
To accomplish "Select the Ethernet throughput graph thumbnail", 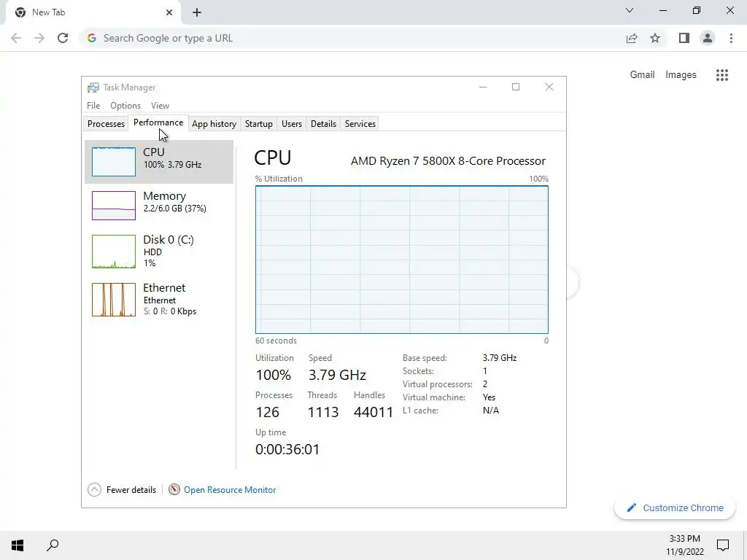I will tap(114, 300).
